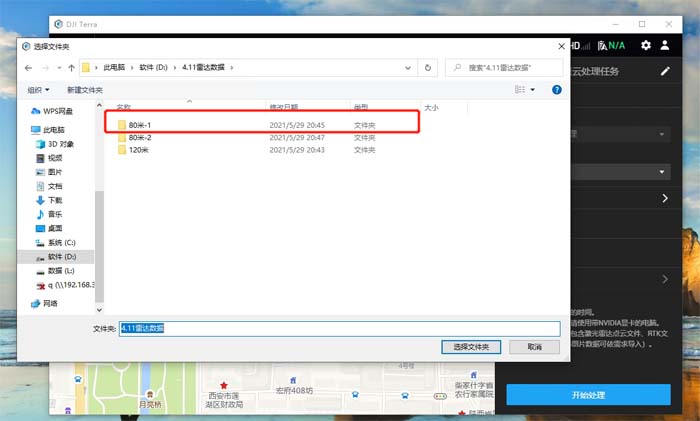
Task: Click the 选择文件夹 button
Action: pyautogui.click(x=470, y=346)
